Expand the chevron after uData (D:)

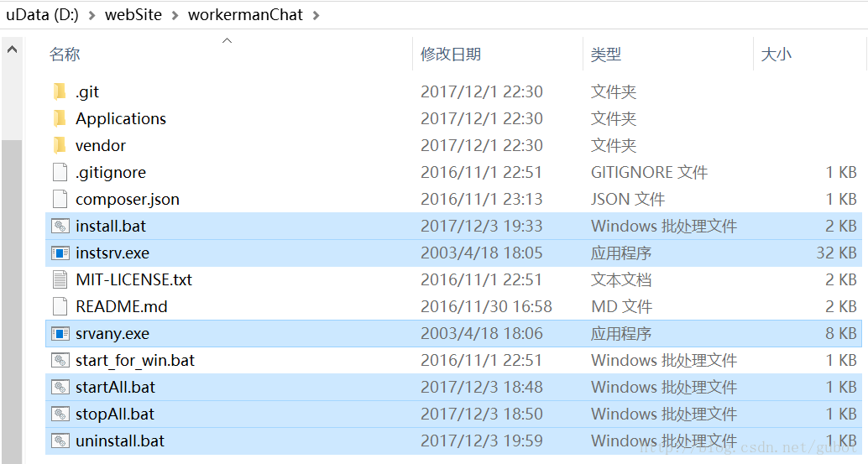92,15
